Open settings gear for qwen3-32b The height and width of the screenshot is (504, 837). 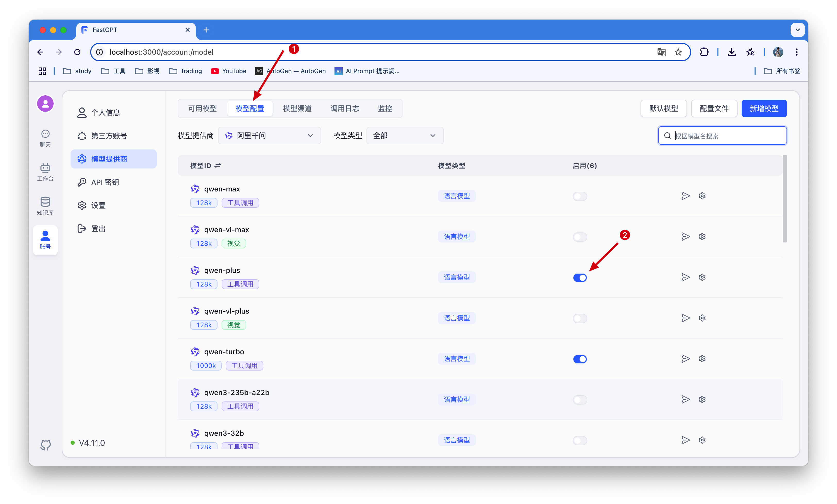pyautogui.click(x=702, y=441)
